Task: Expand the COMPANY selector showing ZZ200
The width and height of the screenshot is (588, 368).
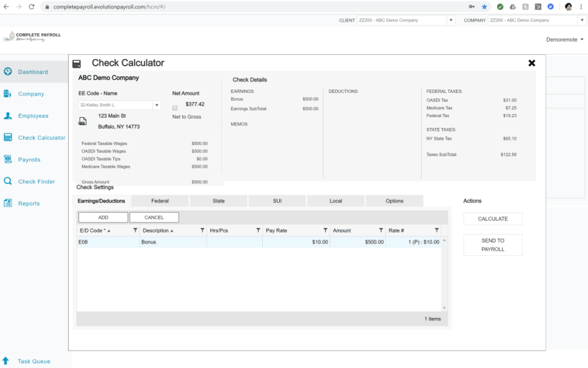Action: click(x=581, y=20)
